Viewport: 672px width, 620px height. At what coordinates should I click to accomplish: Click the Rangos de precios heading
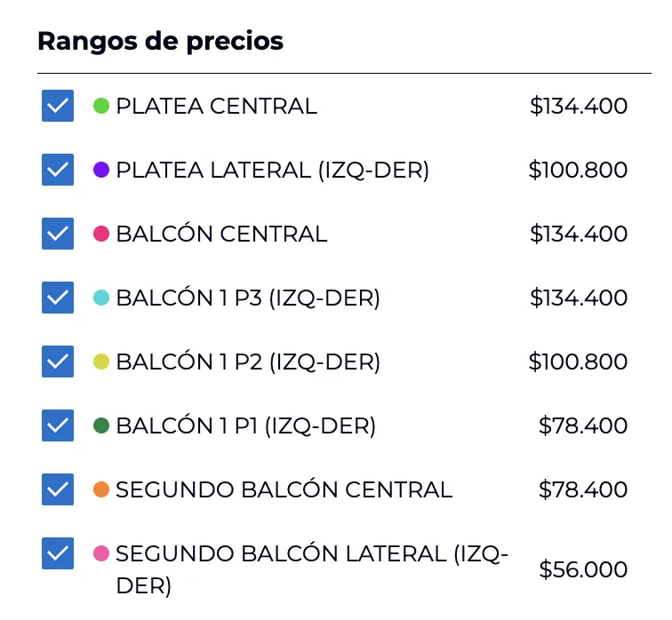click(x=160, y=41)
